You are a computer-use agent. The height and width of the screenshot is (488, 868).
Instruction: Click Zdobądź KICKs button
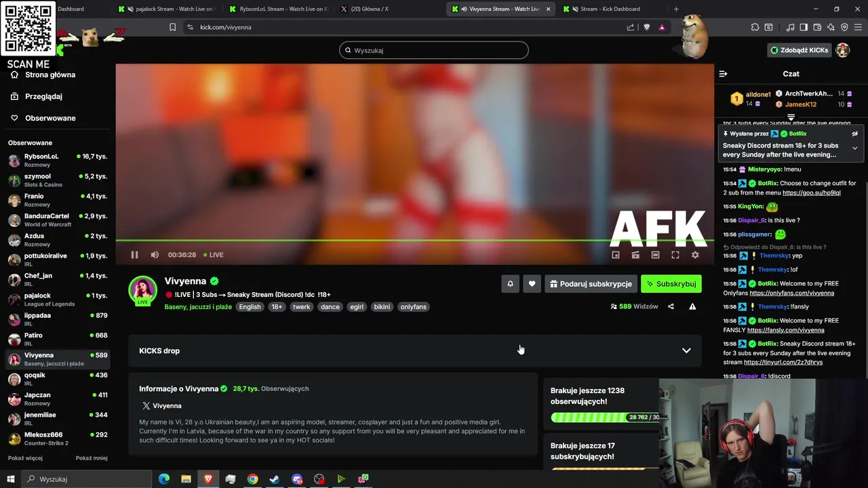[799, 50]
